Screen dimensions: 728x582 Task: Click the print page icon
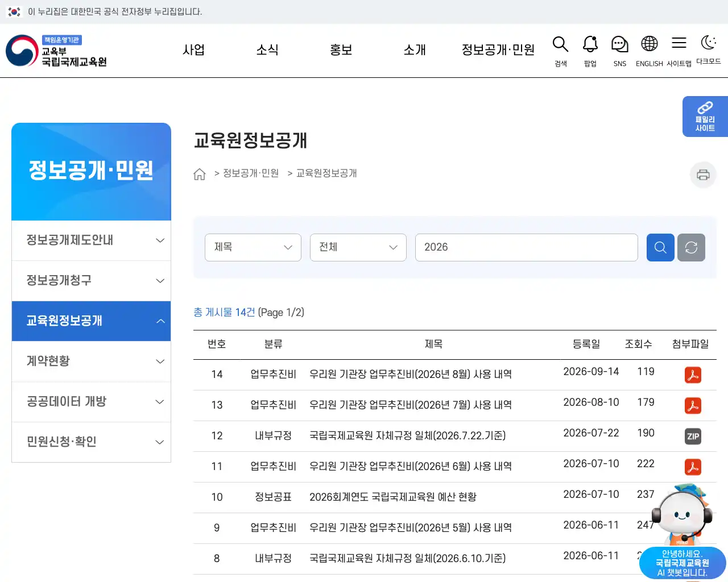(704, 174)
